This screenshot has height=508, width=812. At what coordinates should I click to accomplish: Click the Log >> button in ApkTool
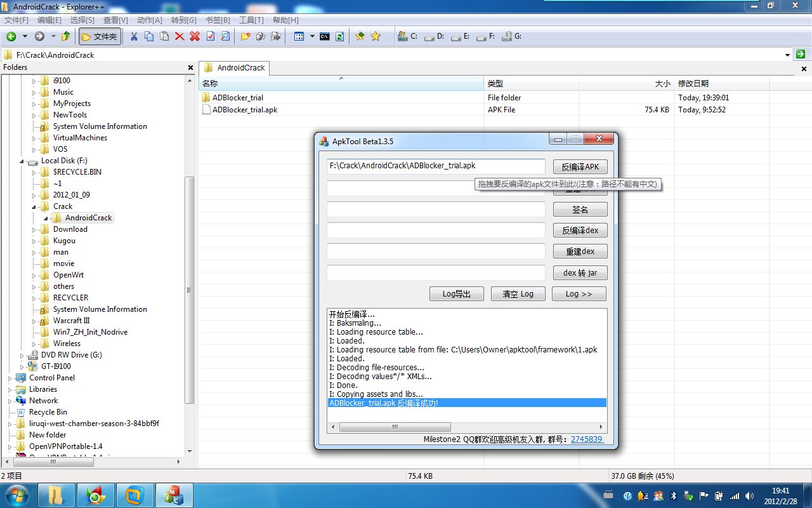coord(579,294)
